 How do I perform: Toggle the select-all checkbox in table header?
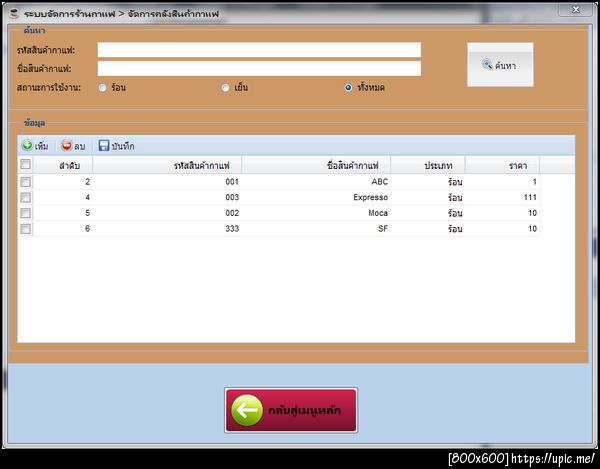coord(25,164)
